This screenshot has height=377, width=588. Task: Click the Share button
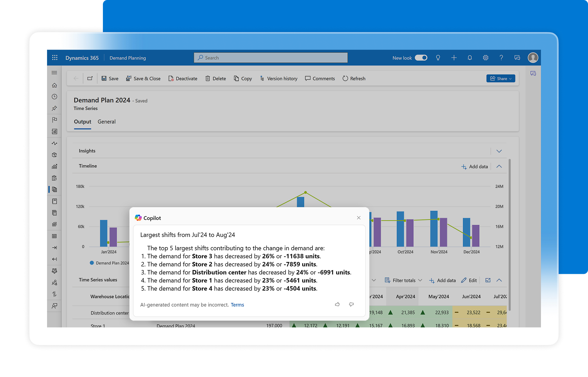tap(500, 78)
